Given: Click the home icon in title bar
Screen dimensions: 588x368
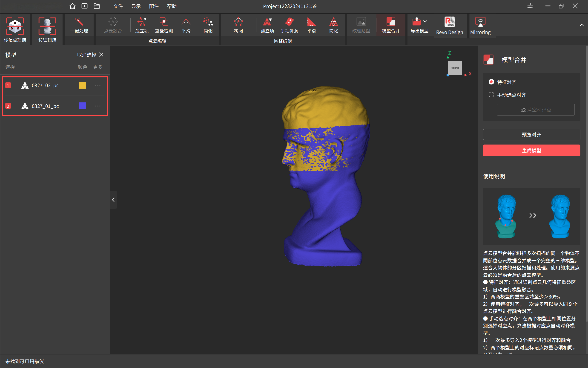Looking at the screenshot, I should [x=72, y=6].
